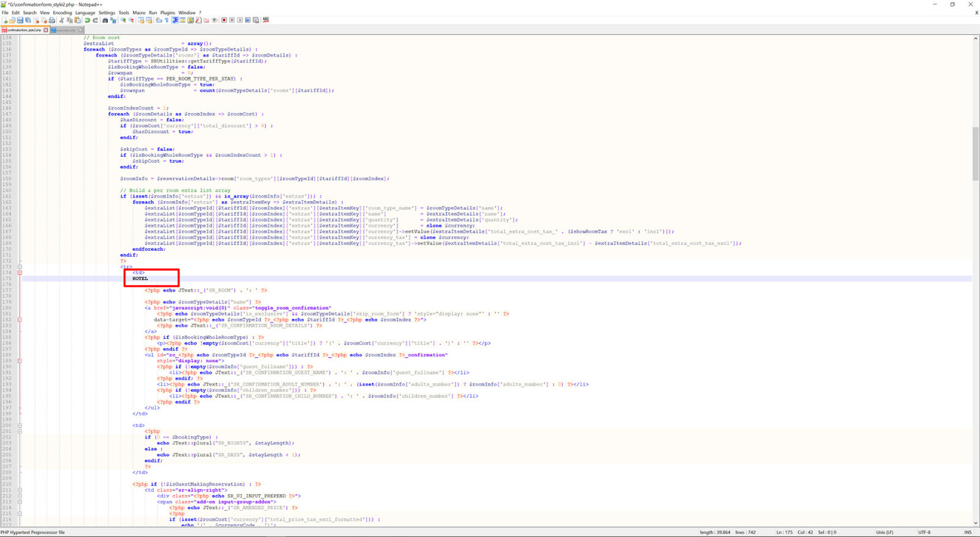Click the vertical scrollbar thumb

tap(975, 153)
